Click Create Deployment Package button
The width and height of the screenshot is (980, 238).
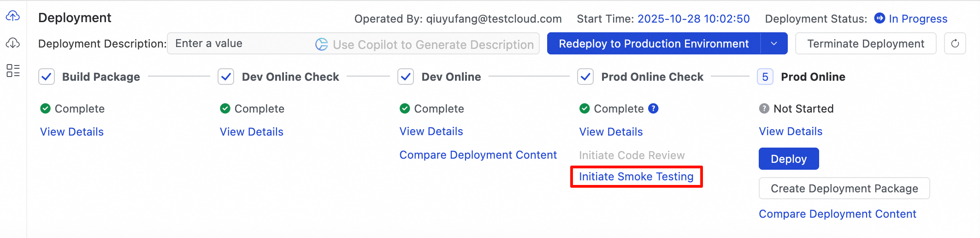tap(844, 188)
